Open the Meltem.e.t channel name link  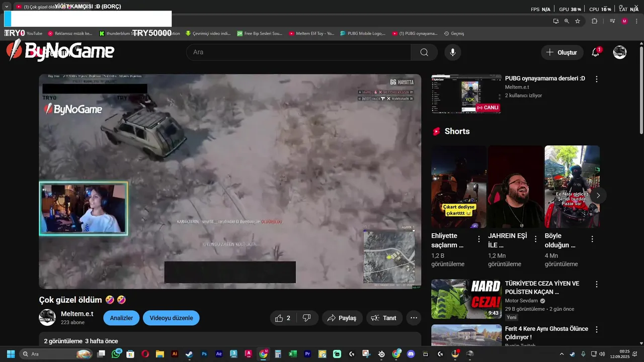[x=77, y=314]
